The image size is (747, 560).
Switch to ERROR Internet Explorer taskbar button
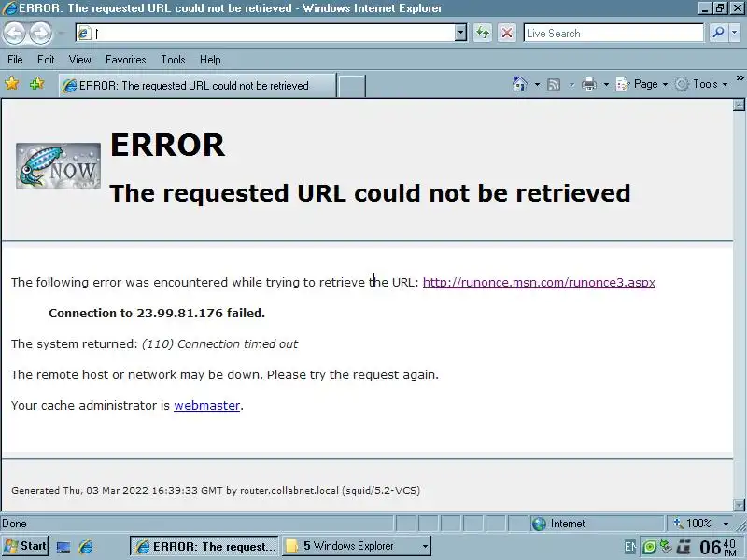(204, 546)
